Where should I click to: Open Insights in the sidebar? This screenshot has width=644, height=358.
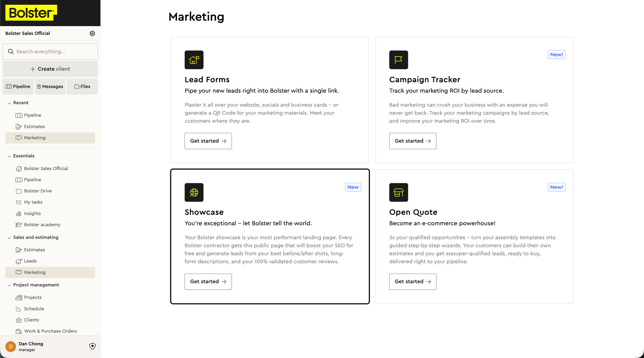click(32, 213)
